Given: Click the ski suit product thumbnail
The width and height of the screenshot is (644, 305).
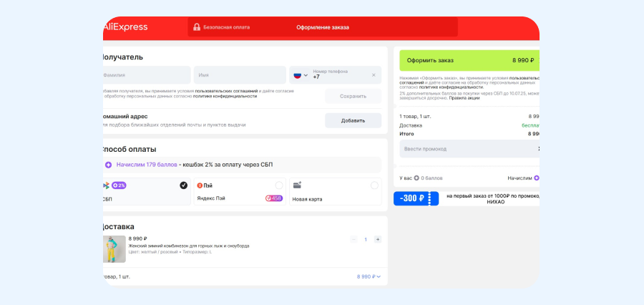Looking at the screenshot, I should [114, 249].
